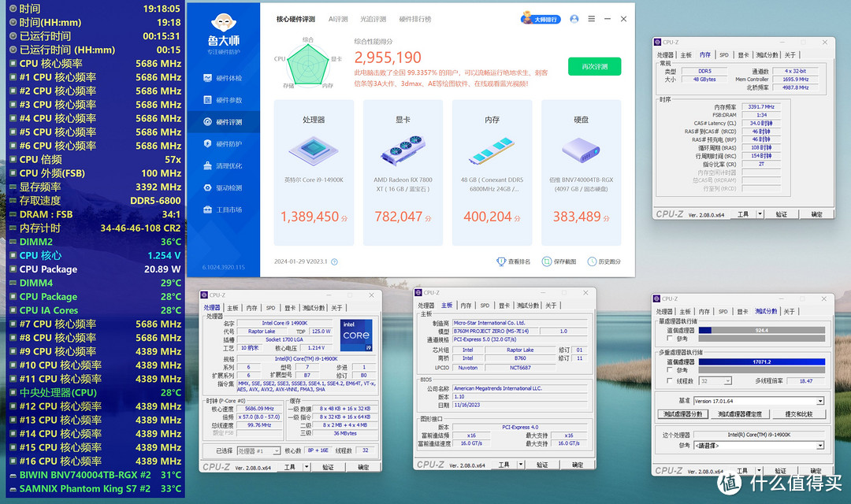Viewport: 851px width, 504px height.
Task: Click the 内存 RAM stick illustration
Action: click(492, 151)
